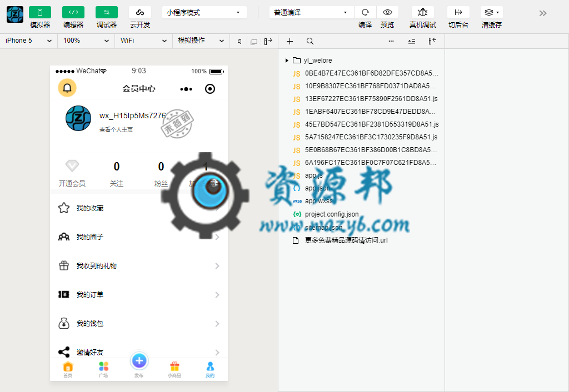This screenshot has height=392, width=569.
Task: Click the 开通会员 diamond icon
Action: point(72,165)
